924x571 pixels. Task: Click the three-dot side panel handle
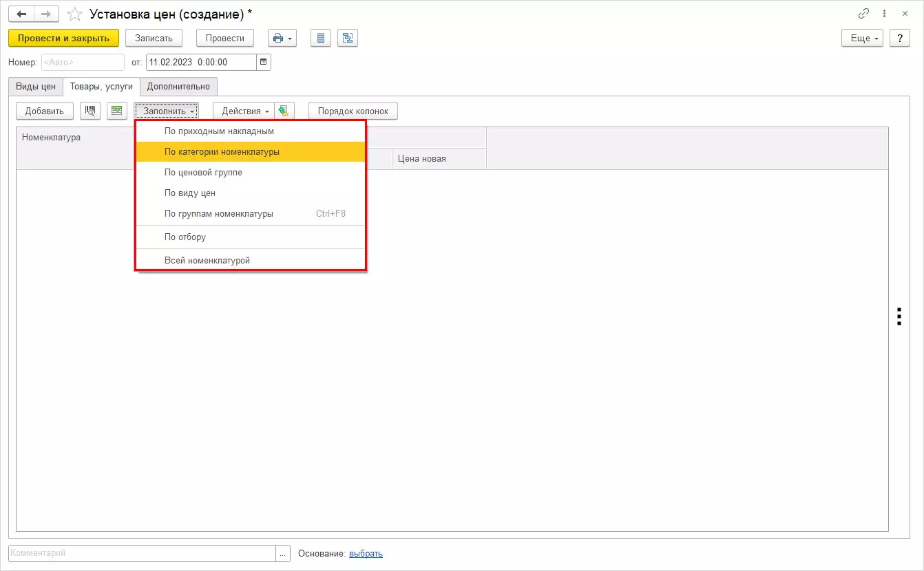899,316
